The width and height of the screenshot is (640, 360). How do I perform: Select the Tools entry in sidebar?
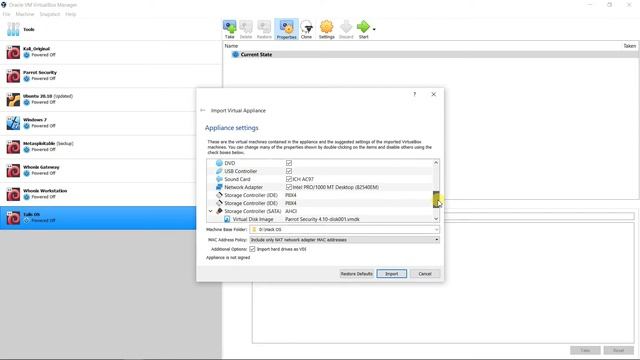click(111, 29)
